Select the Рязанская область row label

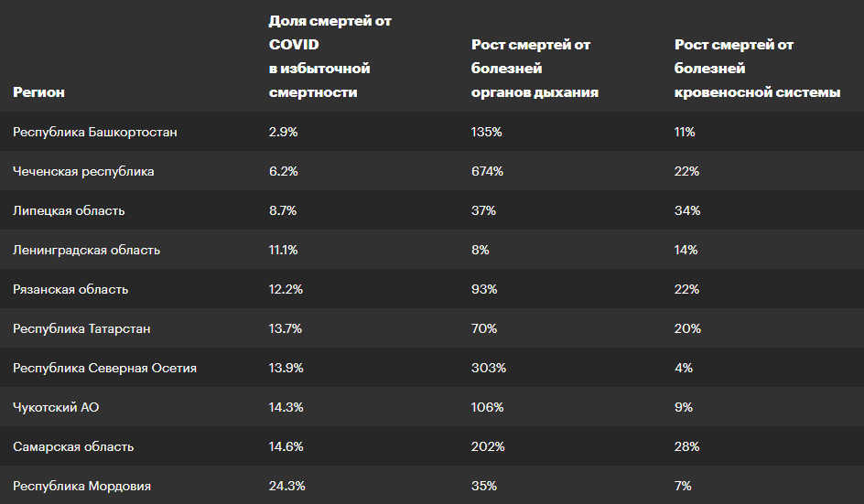[x=70, y=289]
